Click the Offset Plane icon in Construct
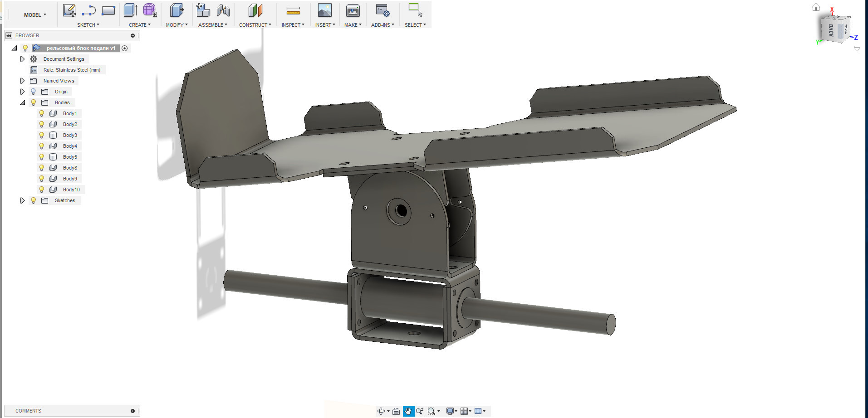Viewport: 868px width, 418px height. (x=255, y=10)
